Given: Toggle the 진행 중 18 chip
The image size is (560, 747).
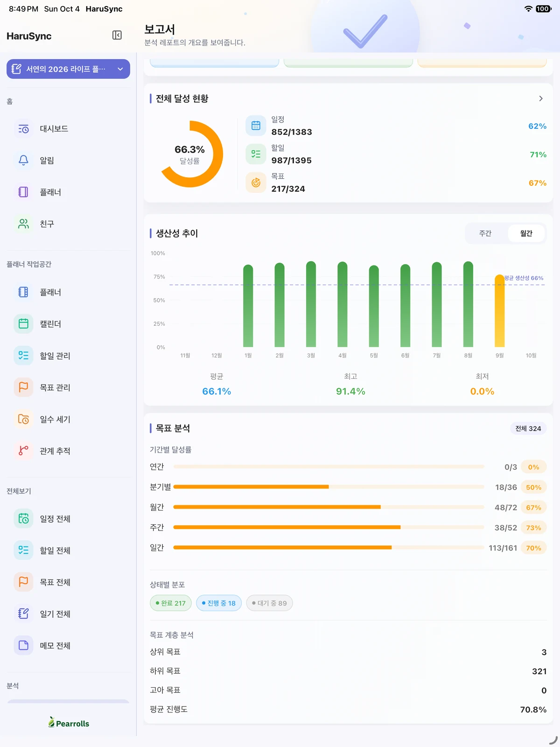Looking at the screenshot, I should coord(219,603).
